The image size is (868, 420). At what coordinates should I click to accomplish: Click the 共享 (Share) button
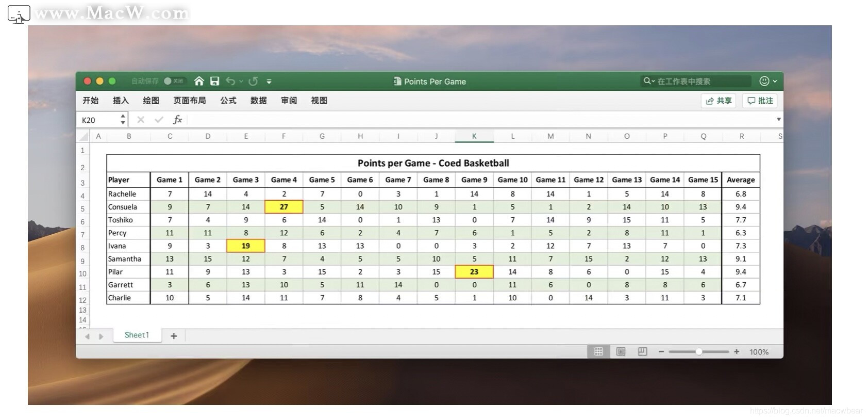[719, 101]
